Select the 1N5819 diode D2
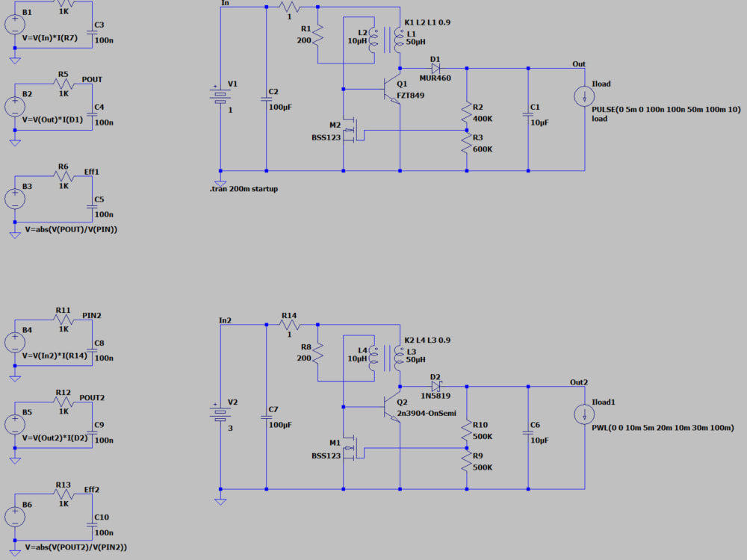The height and width of the screenshot is (560, 747). coord(436,385)
